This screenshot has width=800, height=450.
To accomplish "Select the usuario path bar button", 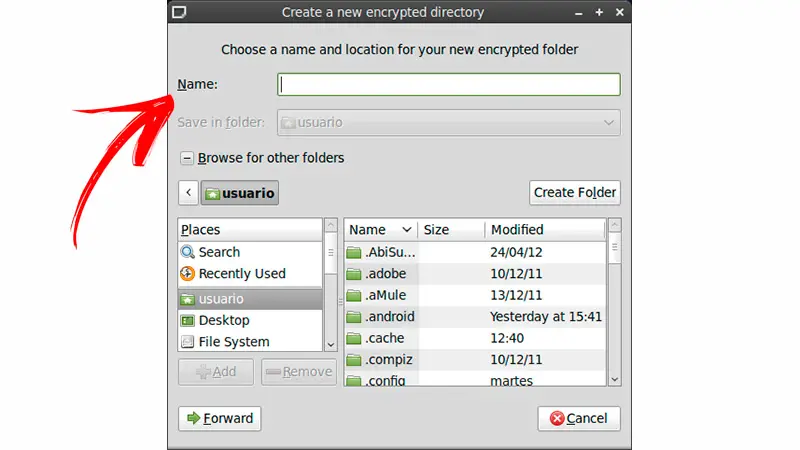I will pos(239,193).
